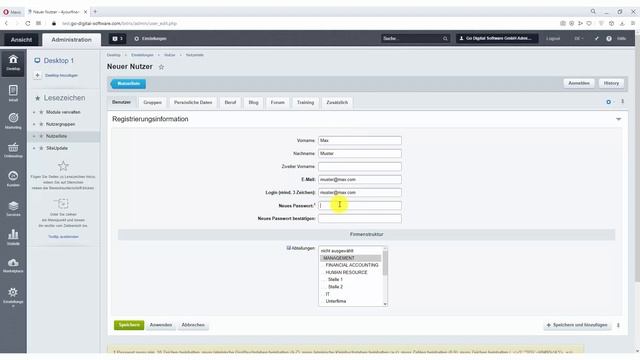
Task: Add Neuer Nutzer page to bookmarks star
Action: pos(161,67)
